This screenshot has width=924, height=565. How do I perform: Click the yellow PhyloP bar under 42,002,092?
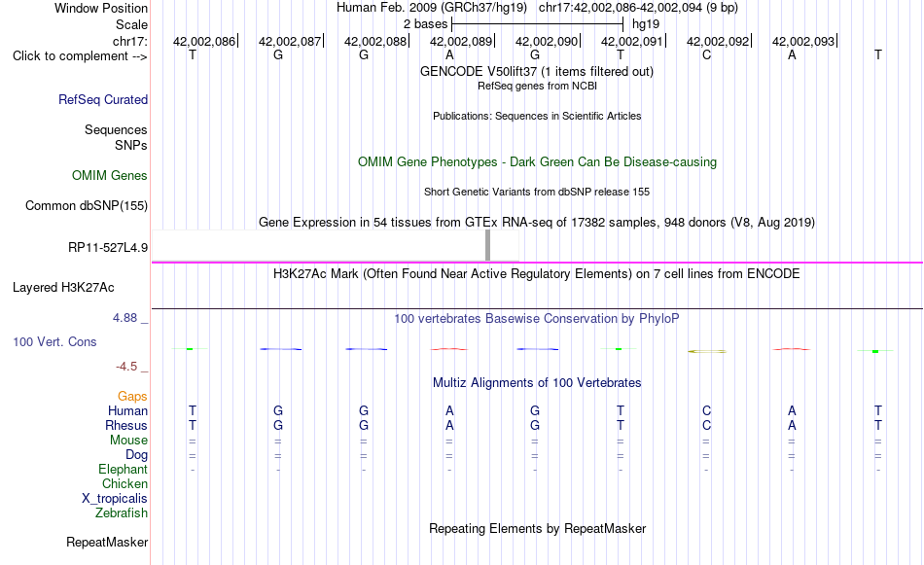[x=707, y=352]
